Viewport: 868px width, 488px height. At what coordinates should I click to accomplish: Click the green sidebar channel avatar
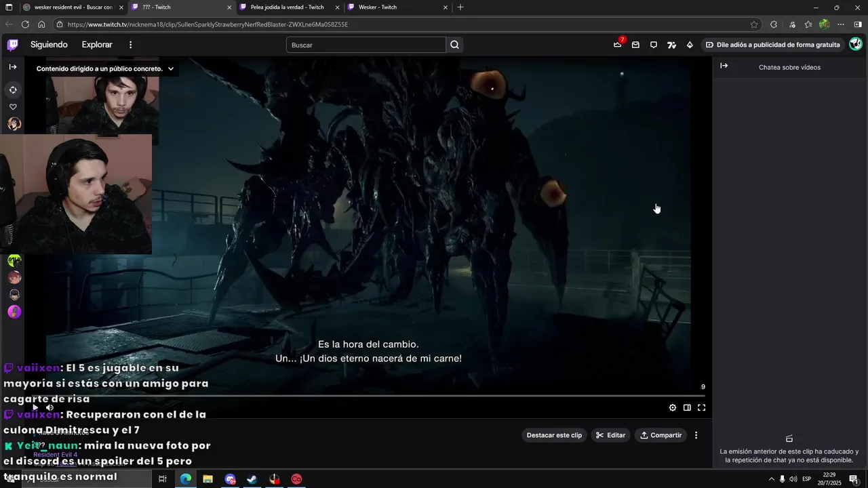coord(14,260)
